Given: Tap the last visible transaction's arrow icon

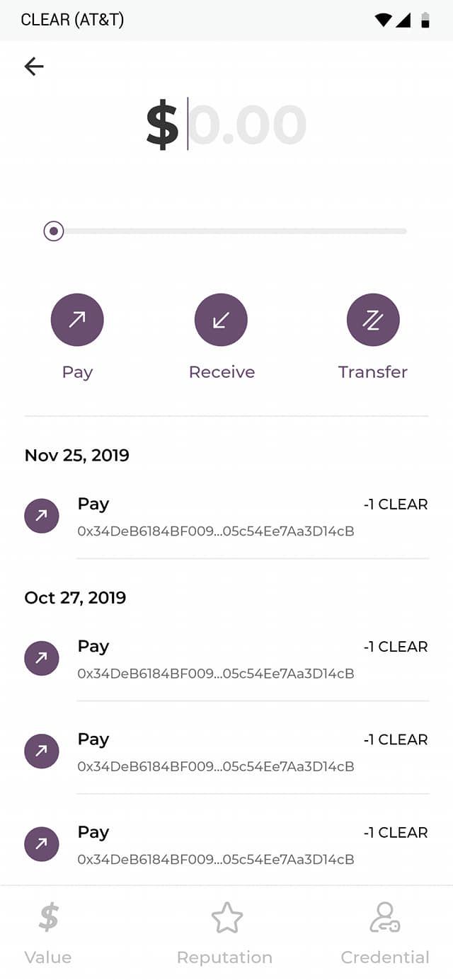Looking at the screenshot, I should (x=42, y=843).
